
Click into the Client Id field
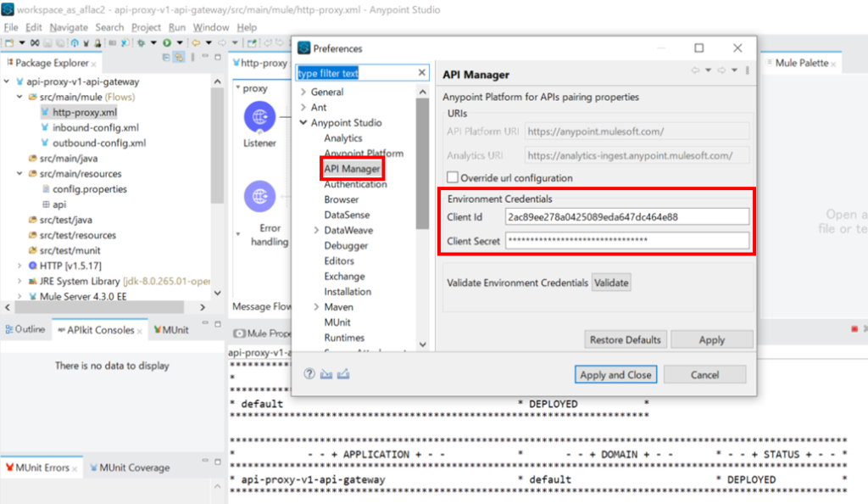[626, 216]
